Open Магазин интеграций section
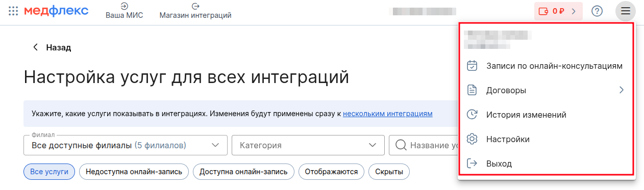644x190 pixels. pos(195,11)
